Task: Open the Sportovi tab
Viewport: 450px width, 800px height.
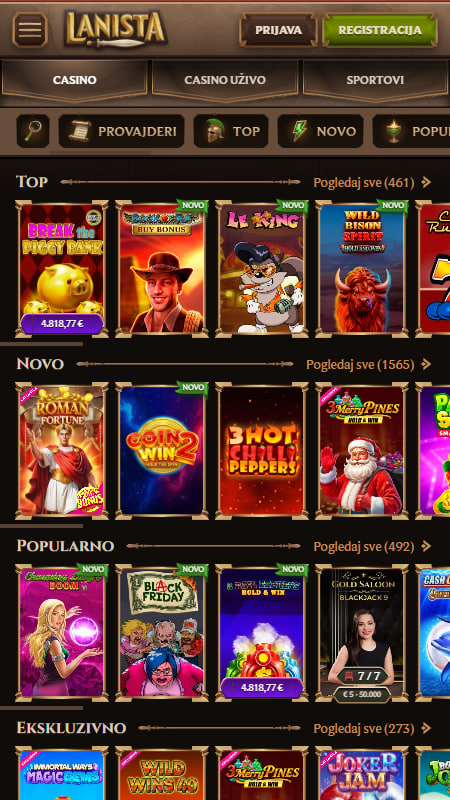Action: [375, 80]
